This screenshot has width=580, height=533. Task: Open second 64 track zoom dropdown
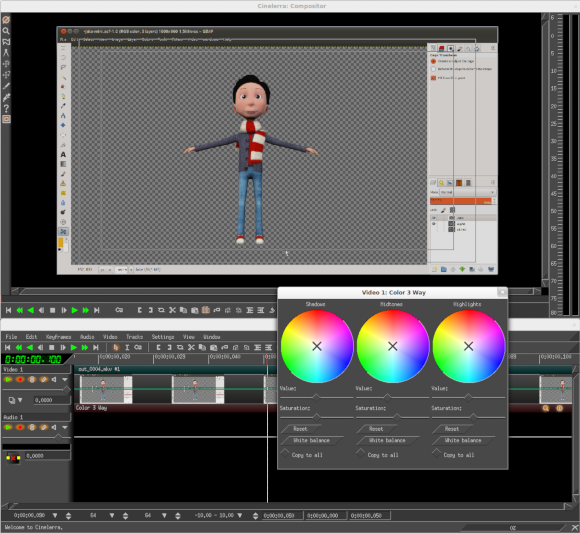click(x=164, y=515)
